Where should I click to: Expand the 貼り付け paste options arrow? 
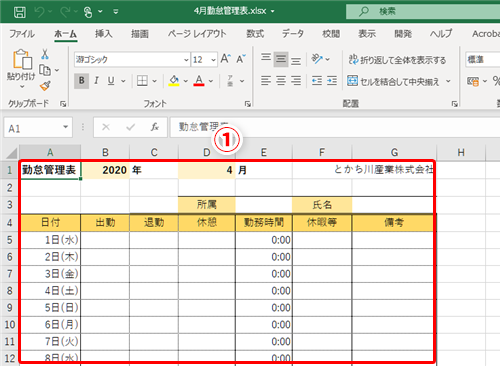[22, 87]
